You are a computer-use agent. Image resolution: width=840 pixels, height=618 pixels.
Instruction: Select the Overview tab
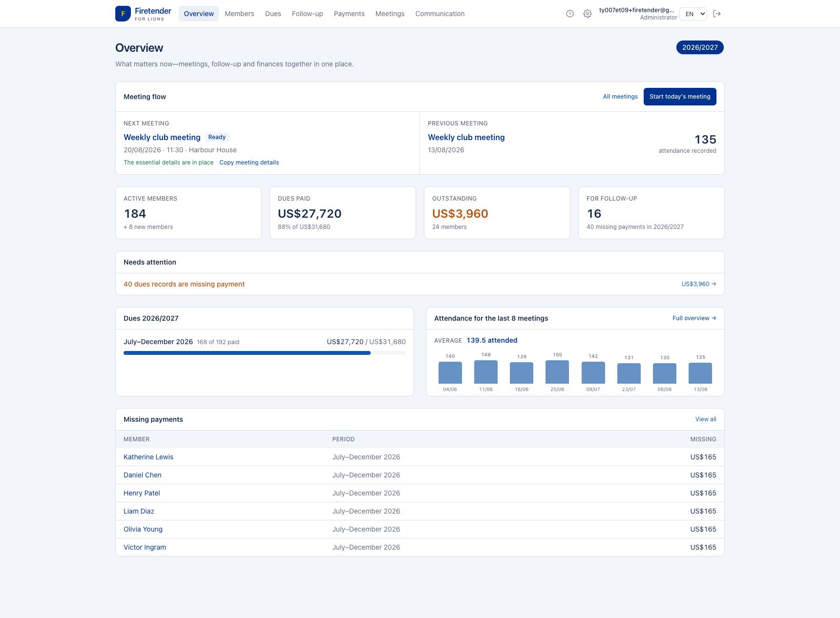(x=199, y=14)
